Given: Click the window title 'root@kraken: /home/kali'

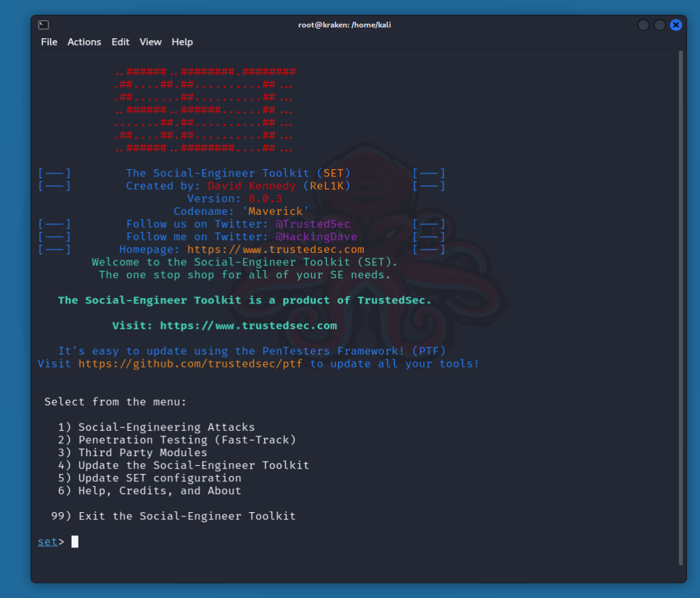Looking at the screenshot, I should (x=345, y=25).
